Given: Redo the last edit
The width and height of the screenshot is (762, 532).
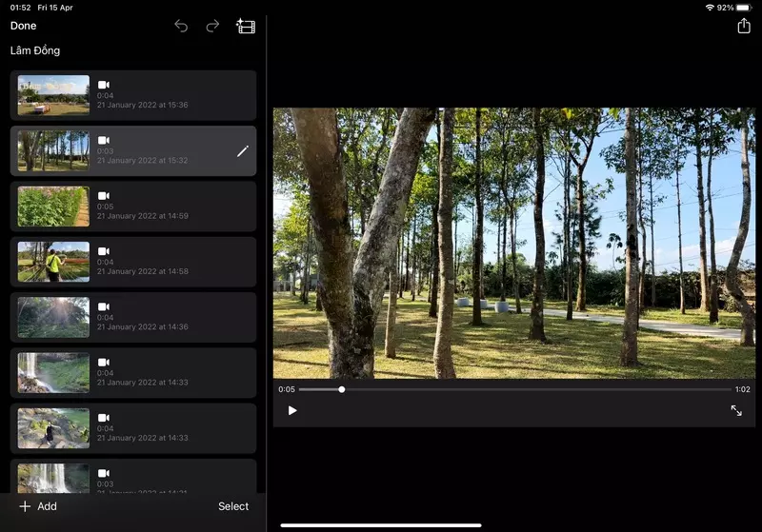Looking at the screenshot, I should [212, 26].
